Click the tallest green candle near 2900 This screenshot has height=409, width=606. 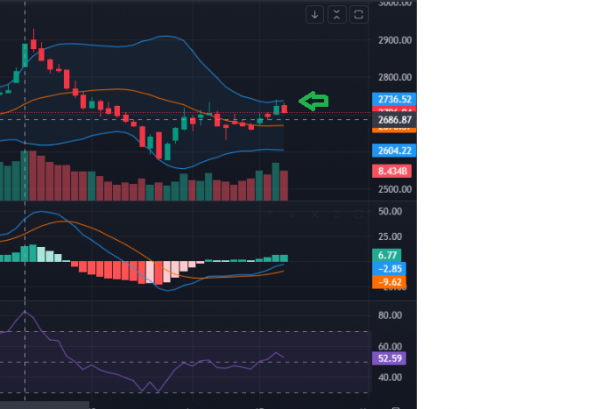[24, 56]
